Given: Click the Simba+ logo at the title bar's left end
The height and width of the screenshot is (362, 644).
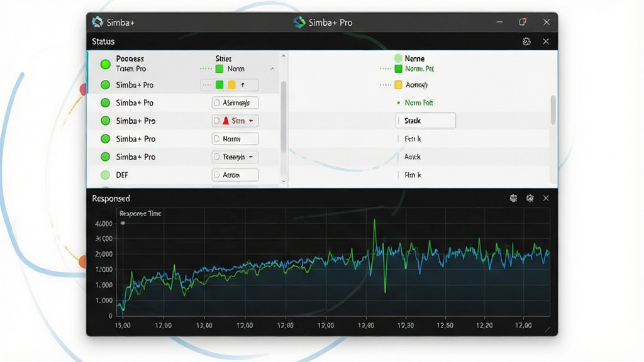Looking at the screenshot, I should pos(97,22).
